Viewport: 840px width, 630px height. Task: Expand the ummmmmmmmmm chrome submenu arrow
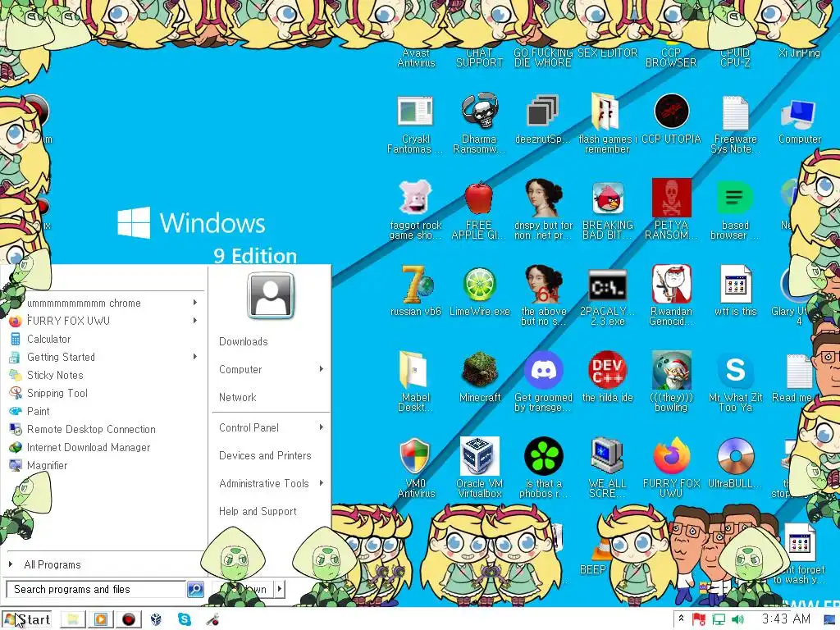click(195, 303)
